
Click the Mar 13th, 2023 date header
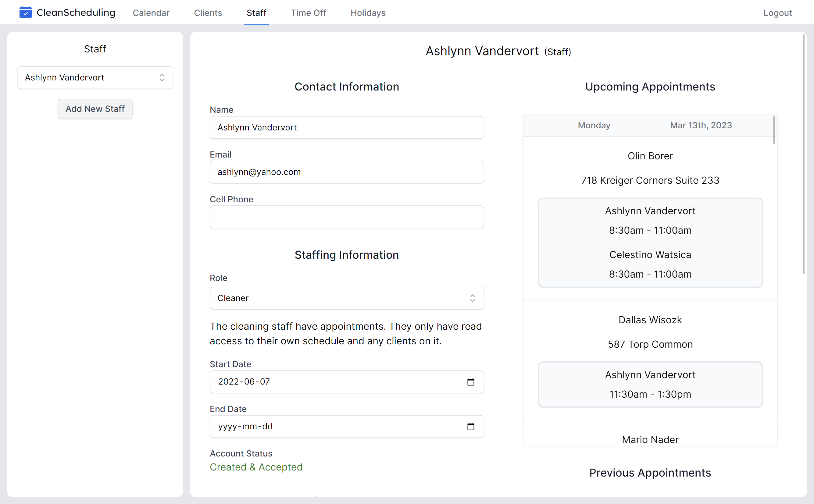click(701, 125)
